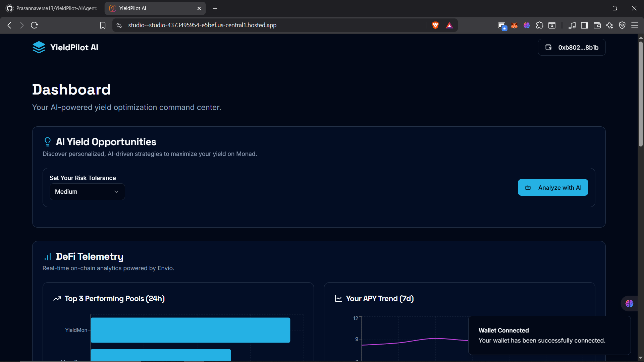Open the Brave Wallet toolbar icon
Image resolution: width=644 pixels, height=362 pixels.
(x=597, y=25)
